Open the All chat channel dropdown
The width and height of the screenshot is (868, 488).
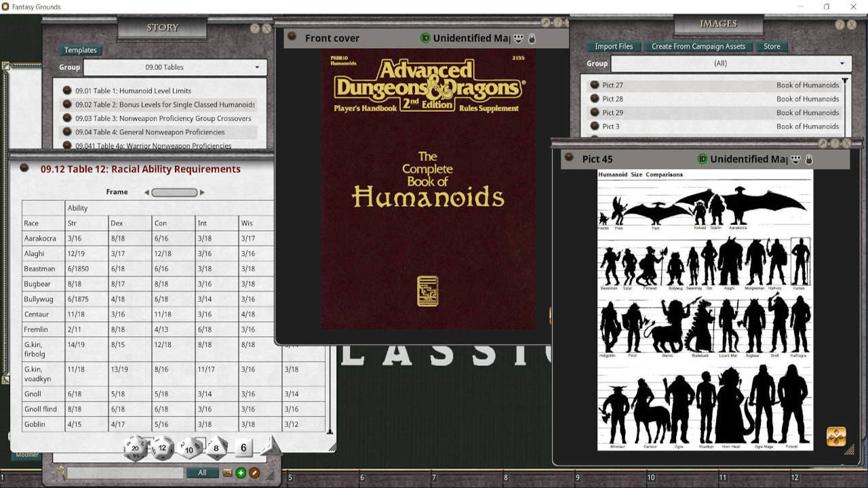pyautogui.click(x=203, y=472)
